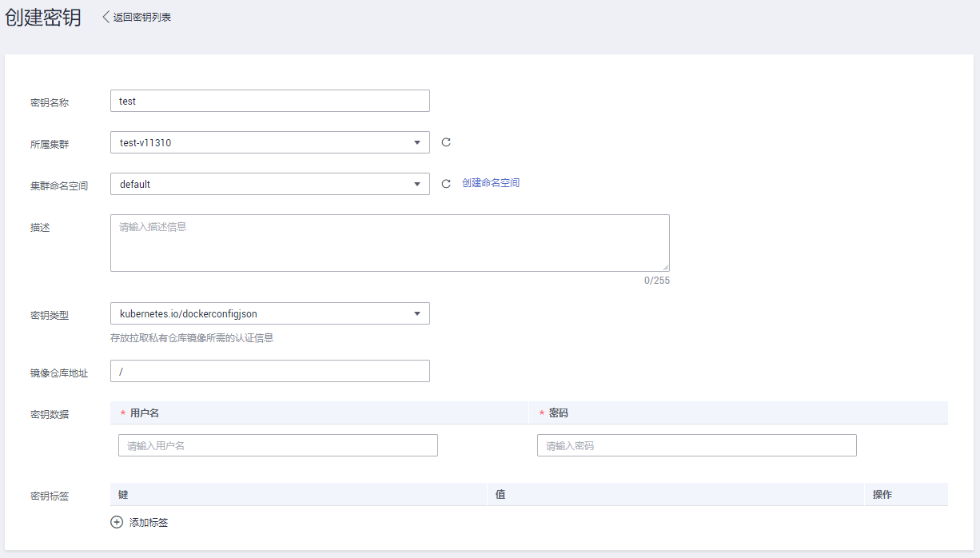Click 添加标签 to add a tag
The width and height of the screenshot is (980, 558).
pos(149,523)
